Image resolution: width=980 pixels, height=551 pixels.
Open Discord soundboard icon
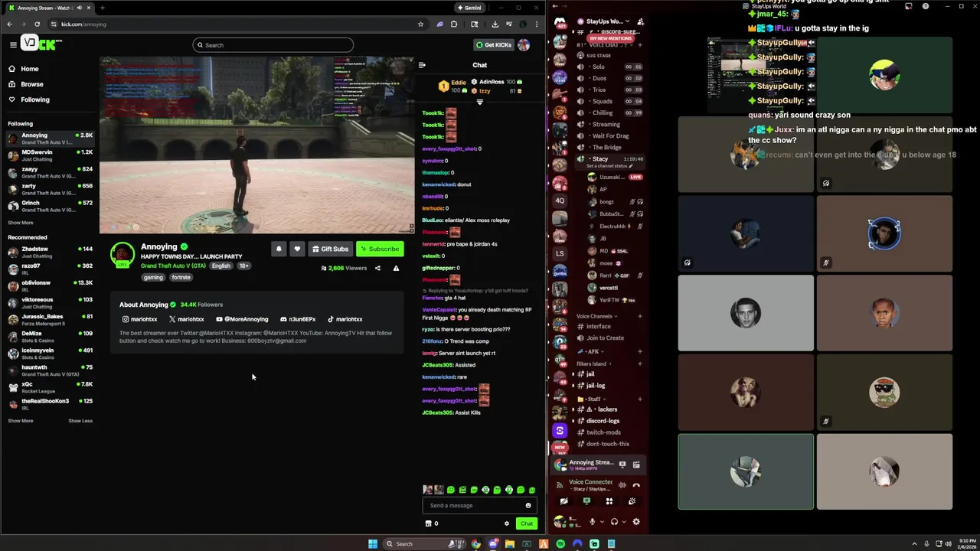tap(632, 501)
